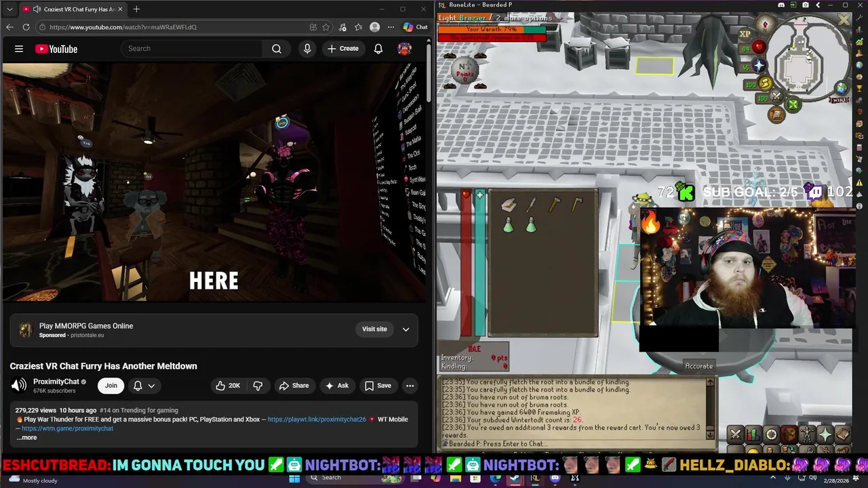Screen dimensions: 868x488
Task: Go back in Edge browser
Action: tap(9, 27)
